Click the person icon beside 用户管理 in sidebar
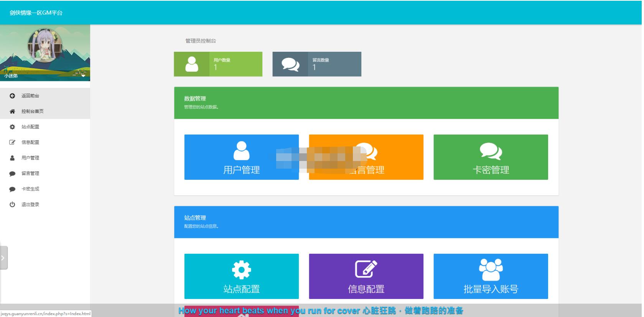This screenshot has width=644, height=317. coord(12,158)
